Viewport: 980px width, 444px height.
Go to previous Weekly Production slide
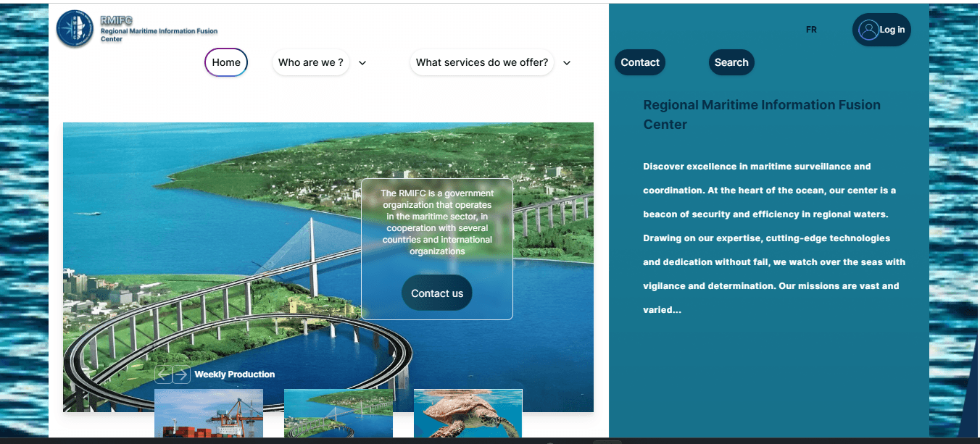click(164, 374)
